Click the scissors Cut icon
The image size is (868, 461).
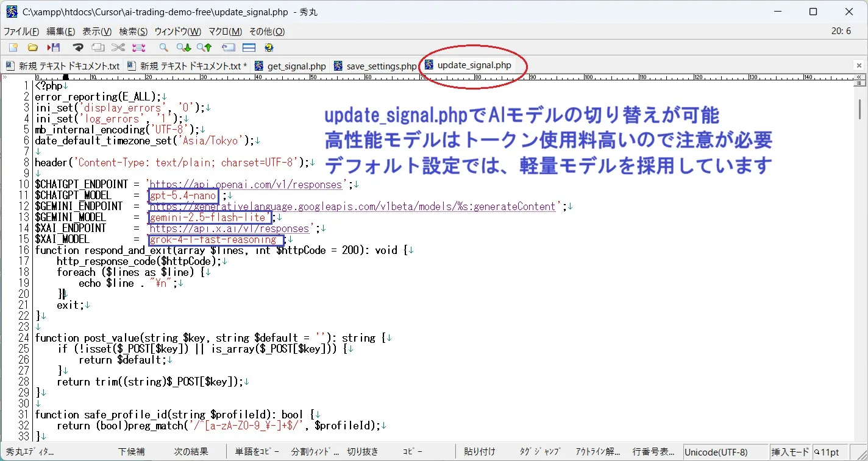point(118,48)
